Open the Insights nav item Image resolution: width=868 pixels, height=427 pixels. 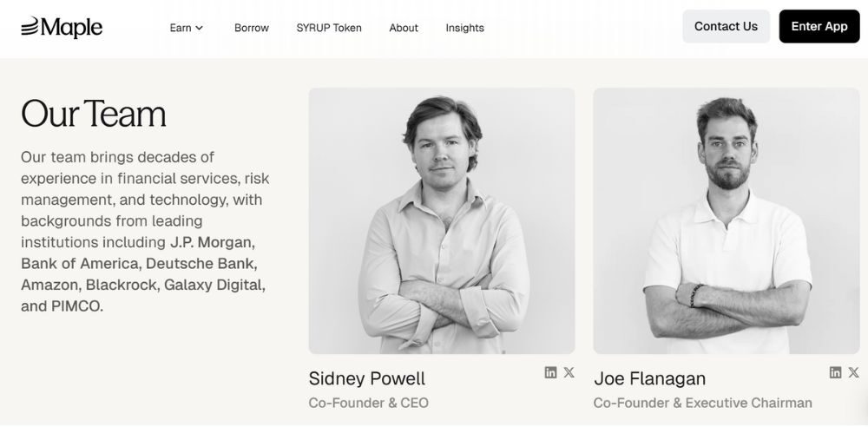465,28
